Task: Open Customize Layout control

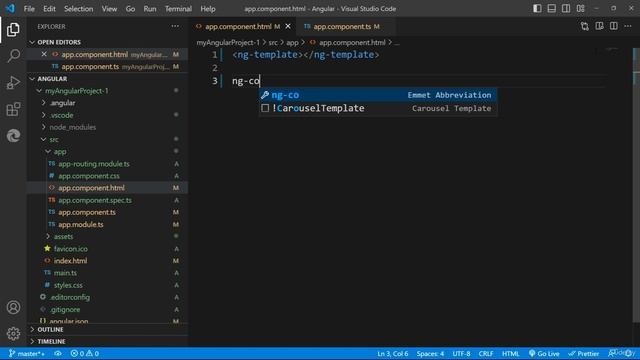Action: pos(580,9)
